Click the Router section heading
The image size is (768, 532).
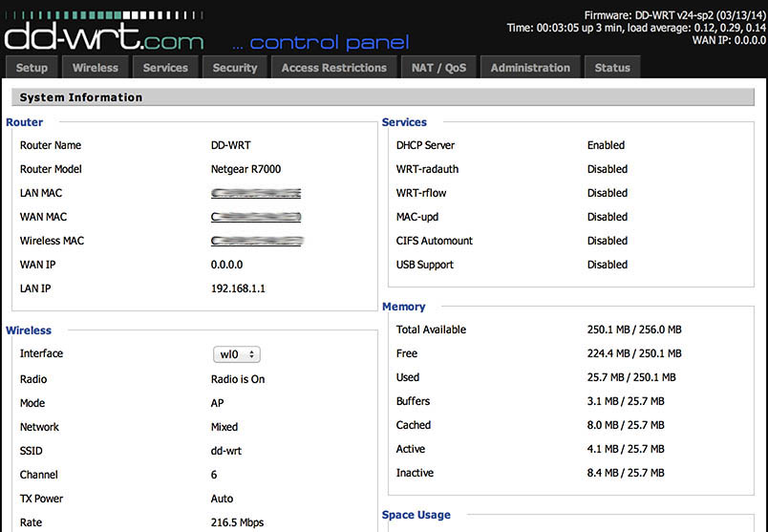[25, 122]
